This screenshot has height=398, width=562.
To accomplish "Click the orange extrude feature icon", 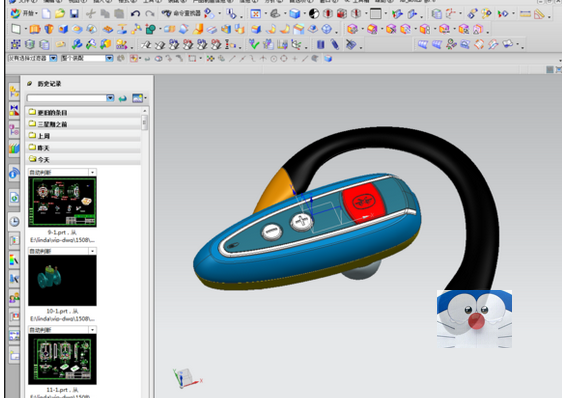I will click(35, 29).
